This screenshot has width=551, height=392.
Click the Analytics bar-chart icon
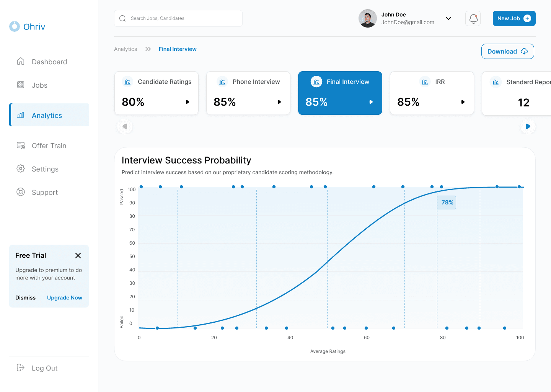21,115
